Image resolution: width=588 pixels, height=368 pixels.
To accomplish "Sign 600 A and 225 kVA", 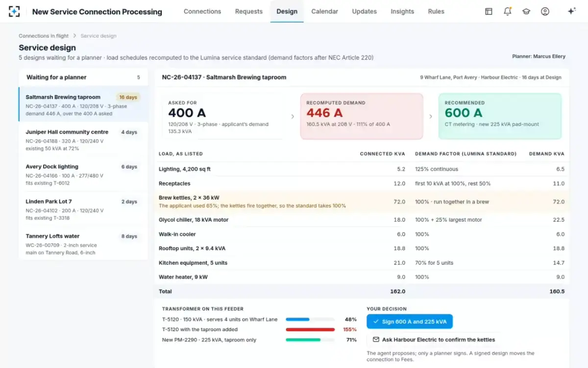I will click(410, 321).
